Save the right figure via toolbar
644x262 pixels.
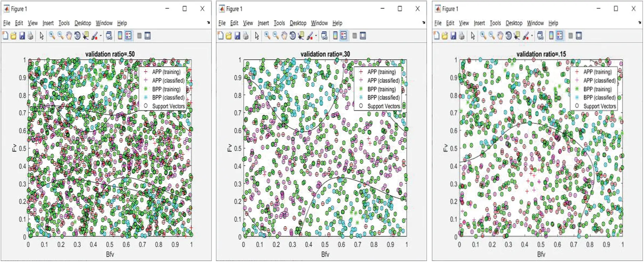[453, 36]
